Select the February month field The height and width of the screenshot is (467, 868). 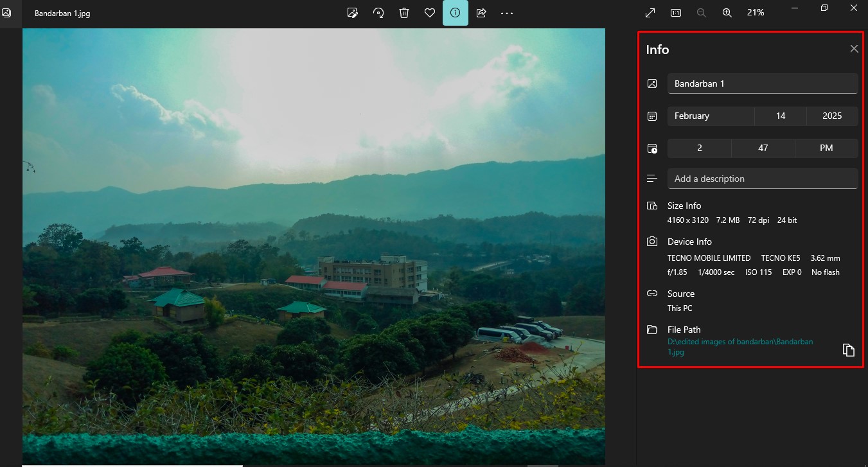(711, 116)
